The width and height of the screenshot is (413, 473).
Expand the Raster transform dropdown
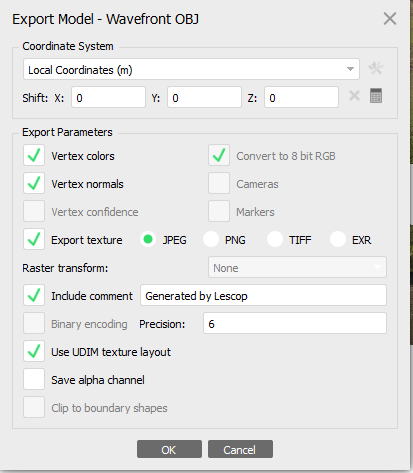click(297, 267)
